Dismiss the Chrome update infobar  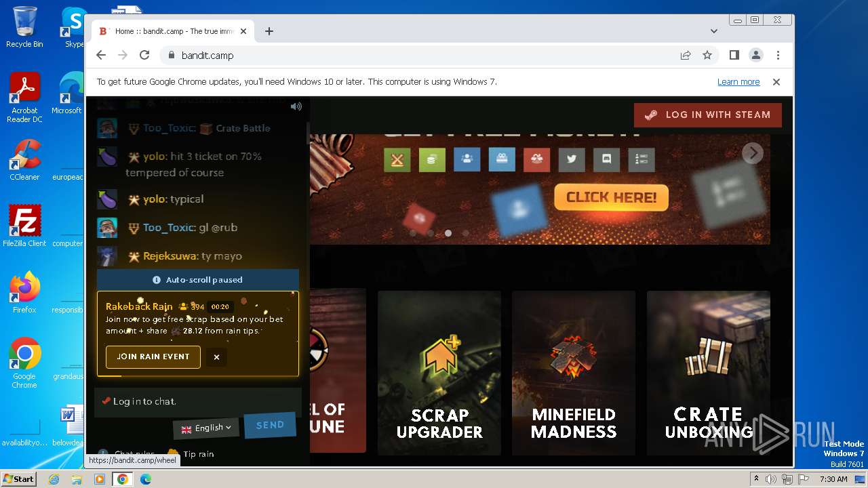(x=776, y=82)
